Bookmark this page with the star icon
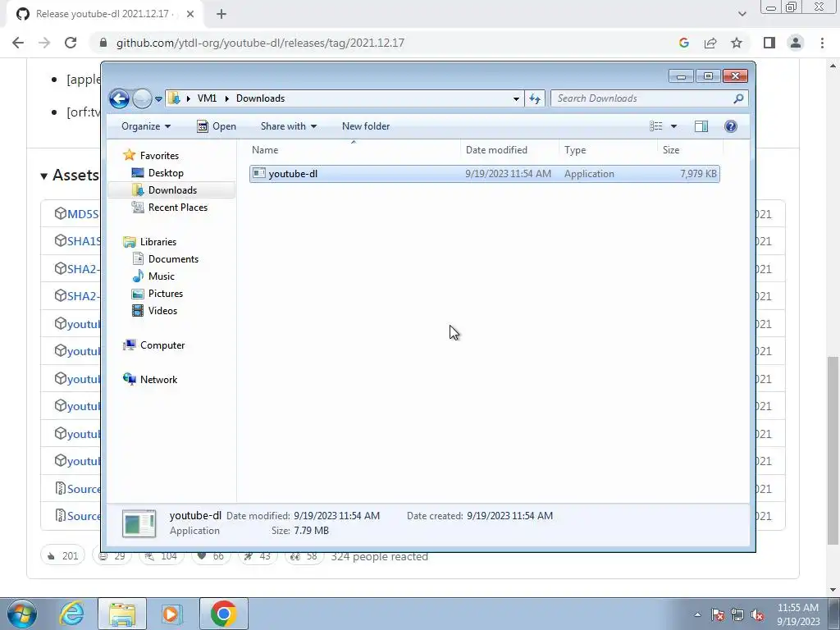840x630 pixels. coord(737,43)
